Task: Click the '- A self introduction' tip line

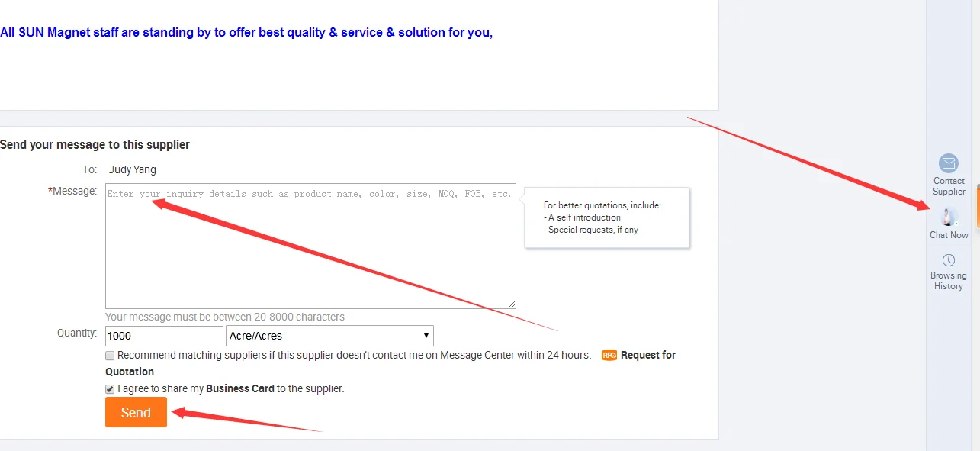Action: [x=582, y=217]
